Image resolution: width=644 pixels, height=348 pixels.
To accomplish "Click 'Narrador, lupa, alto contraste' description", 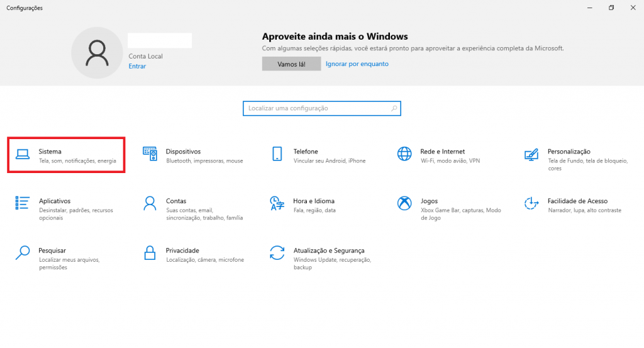I will click(x=584, y=210).
